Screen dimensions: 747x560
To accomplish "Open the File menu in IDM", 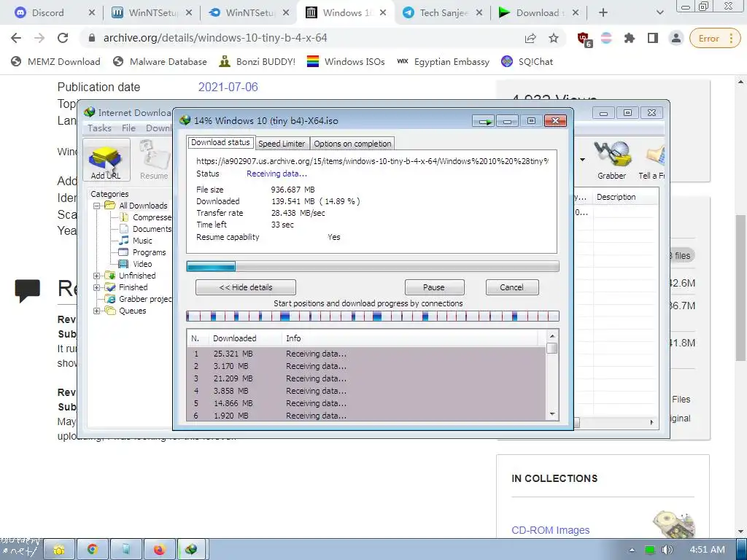I will 128,128.
